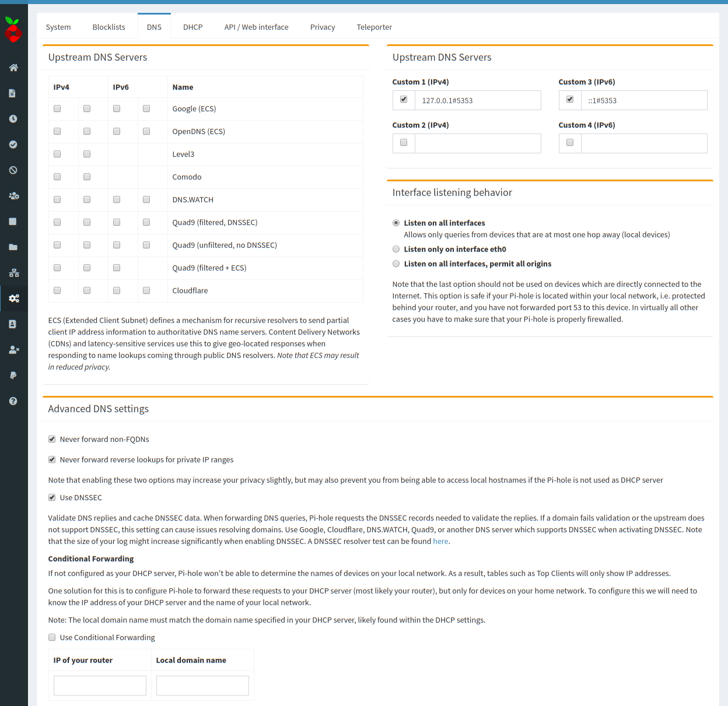This screenshot has height=706, width=728.
Task: Enable the Custom 2 (IPv4) checkbox
Action: [404, 142]
